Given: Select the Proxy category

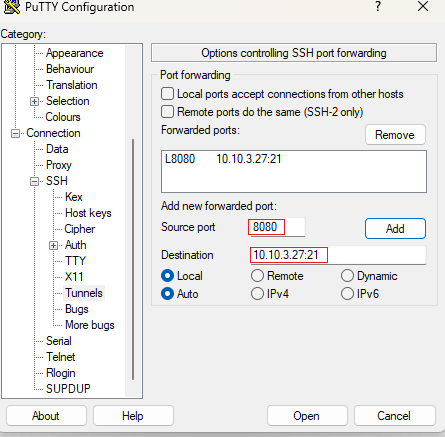Looking at the screenshot, I should tap(59, 165).
